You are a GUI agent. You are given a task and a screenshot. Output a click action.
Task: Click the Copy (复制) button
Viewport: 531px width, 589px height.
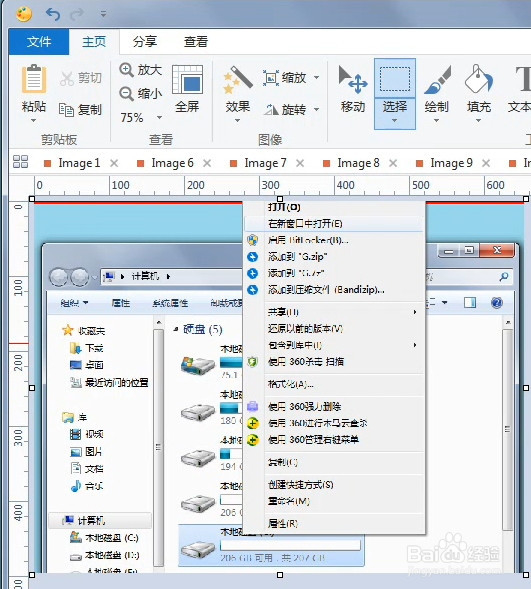pyautogui.click(x=80, y=110)
